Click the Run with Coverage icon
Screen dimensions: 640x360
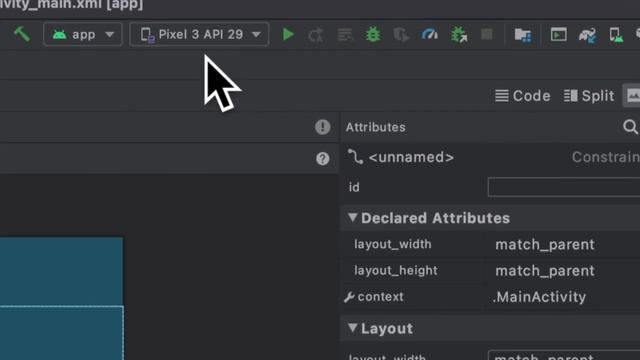[401, 35]
